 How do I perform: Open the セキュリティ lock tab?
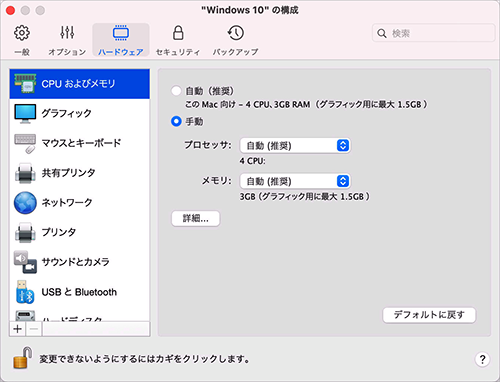(178, 40)
